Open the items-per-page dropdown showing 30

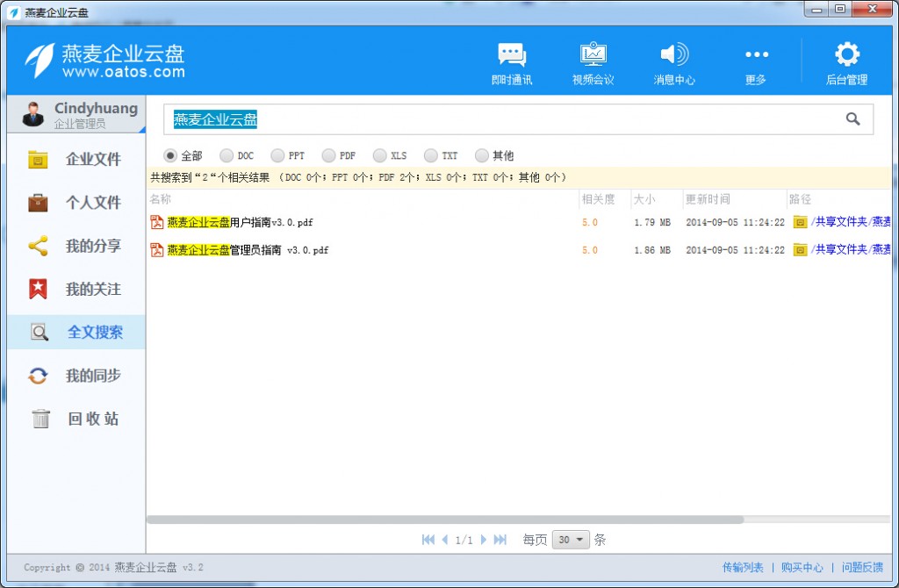[570, 539]
